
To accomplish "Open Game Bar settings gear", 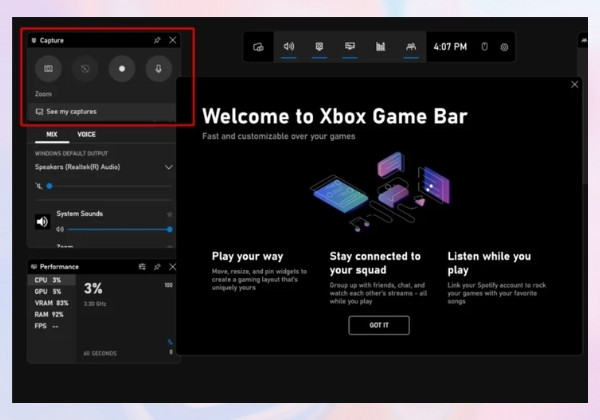I will pos(504,47).
